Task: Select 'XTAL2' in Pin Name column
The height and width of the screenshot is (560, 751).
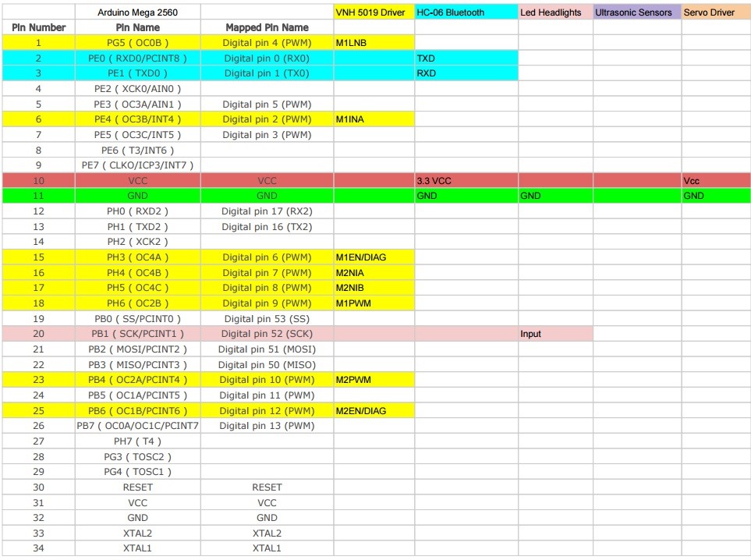Action: click(x=137, y=533)
